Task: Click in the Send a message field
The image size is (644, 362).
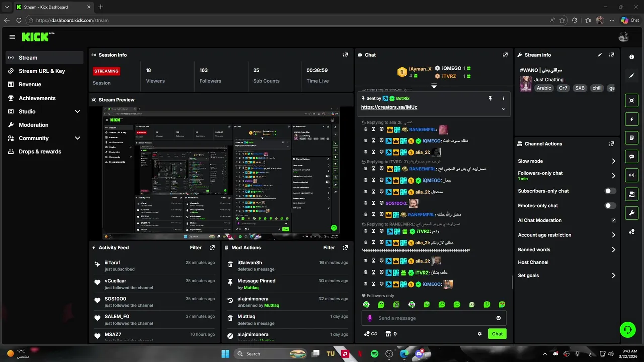Action: 434,318
